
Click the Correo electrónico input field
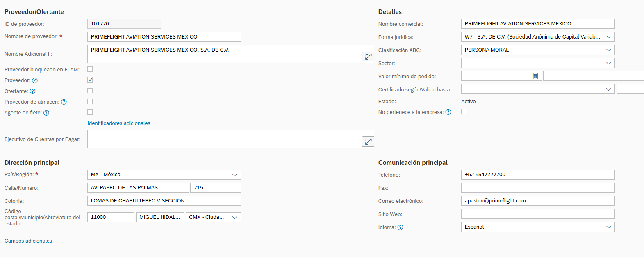pos(537,201)
